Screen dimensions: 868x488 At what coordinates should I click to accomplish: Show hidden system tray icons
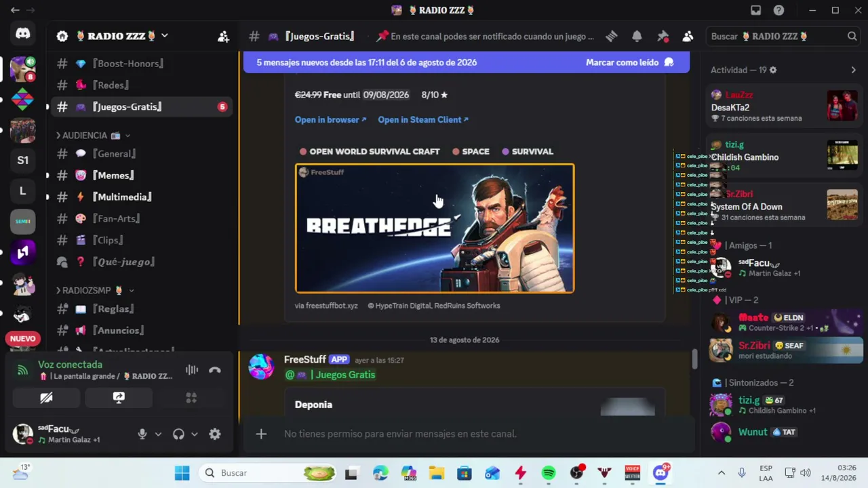pyautogui.click(x=722, y=473)
